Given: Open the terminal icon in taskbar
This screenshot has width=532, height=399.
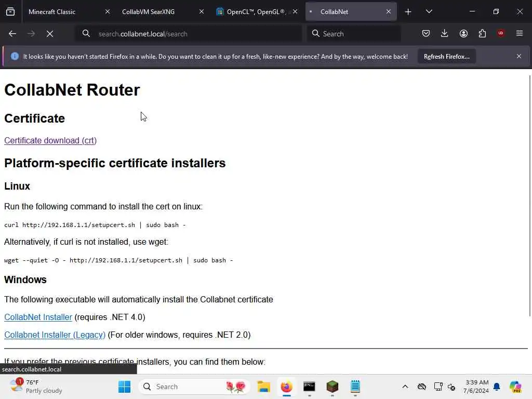Looking at the screenshot, I should 310,387.
